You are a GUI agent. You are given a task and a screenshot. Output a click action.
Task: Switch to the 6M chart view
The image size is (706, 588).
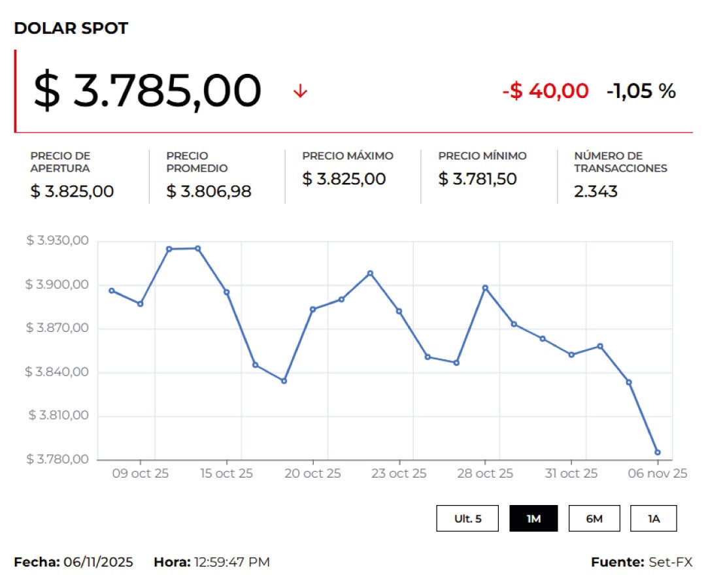pos(594,518)
